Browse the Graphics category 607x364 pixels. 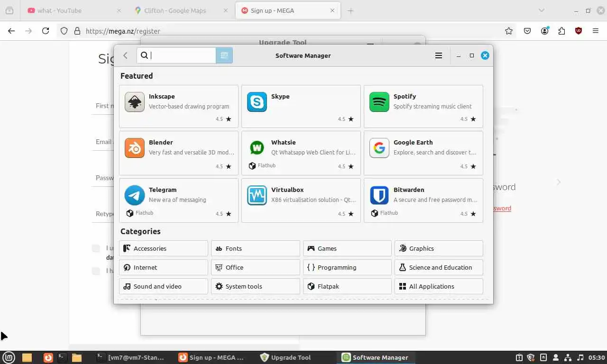(439, 248)
